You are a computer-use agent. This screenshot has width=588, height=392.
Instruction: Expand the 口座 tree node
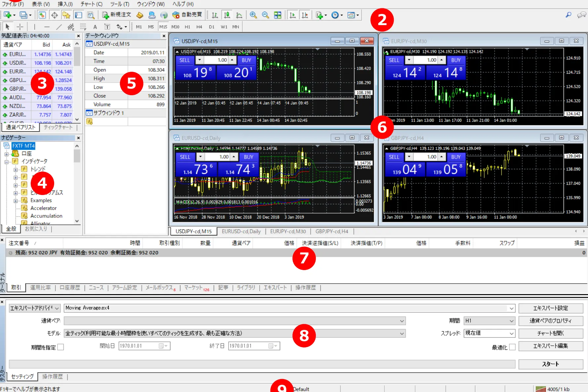coord(7,154)
